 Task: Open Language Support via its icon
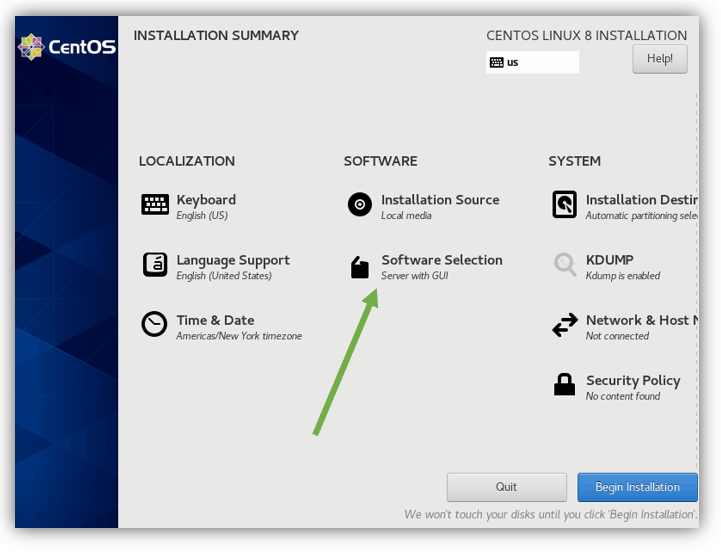pos(155,265)
